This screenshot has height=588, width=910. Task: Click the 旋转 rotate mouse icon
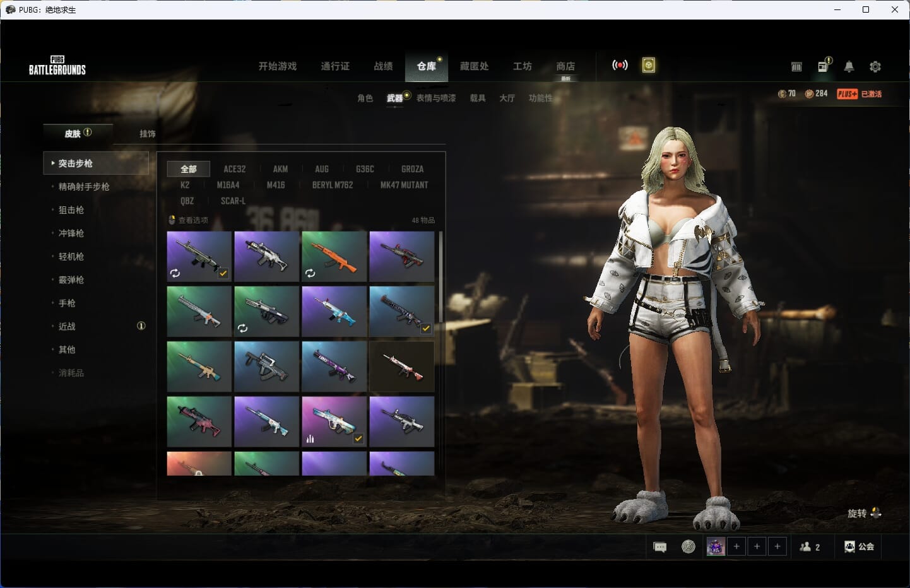[875, 513]
